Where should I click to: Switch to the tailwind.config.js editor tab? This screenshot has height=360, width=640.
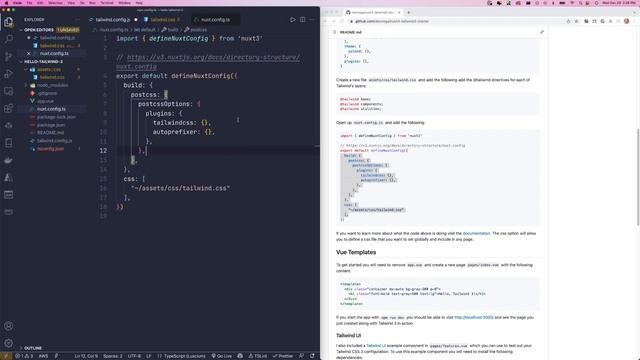coord(113,20)
